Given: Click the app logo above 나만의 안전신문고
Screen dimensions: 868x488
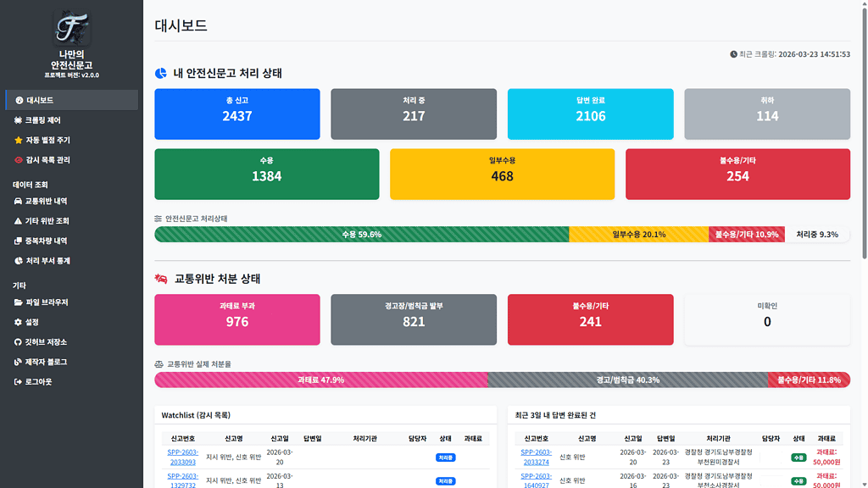Looking at the screenshot, I should (71, 27).
